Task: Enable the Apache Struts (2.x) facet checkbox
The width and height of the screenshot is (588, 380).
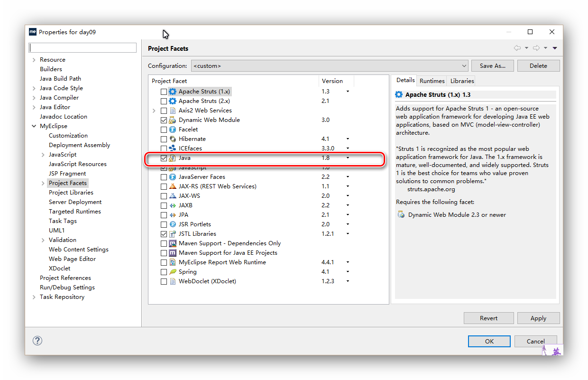Action: 164,101
